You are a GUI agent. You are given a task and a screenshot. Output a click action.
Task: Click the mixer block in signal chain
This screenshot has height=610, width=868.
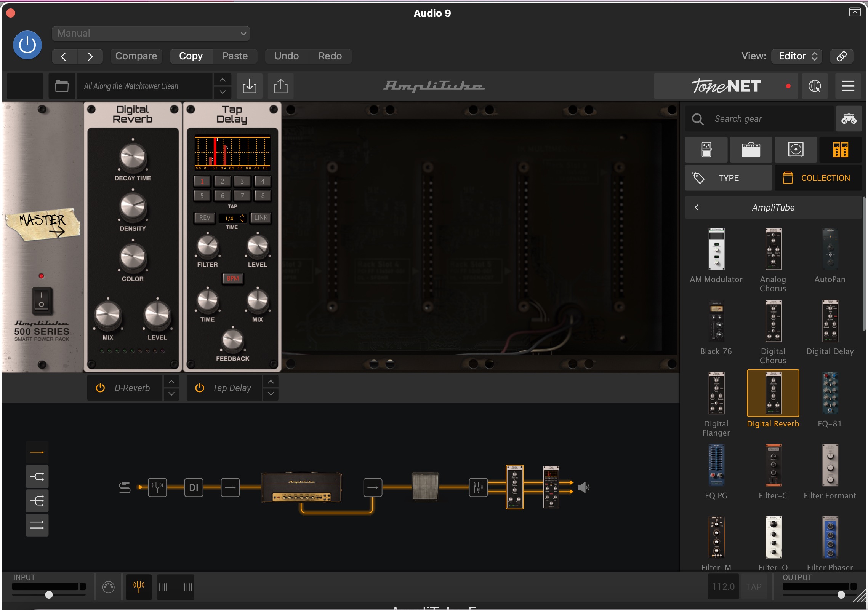(x=478, y=487)
